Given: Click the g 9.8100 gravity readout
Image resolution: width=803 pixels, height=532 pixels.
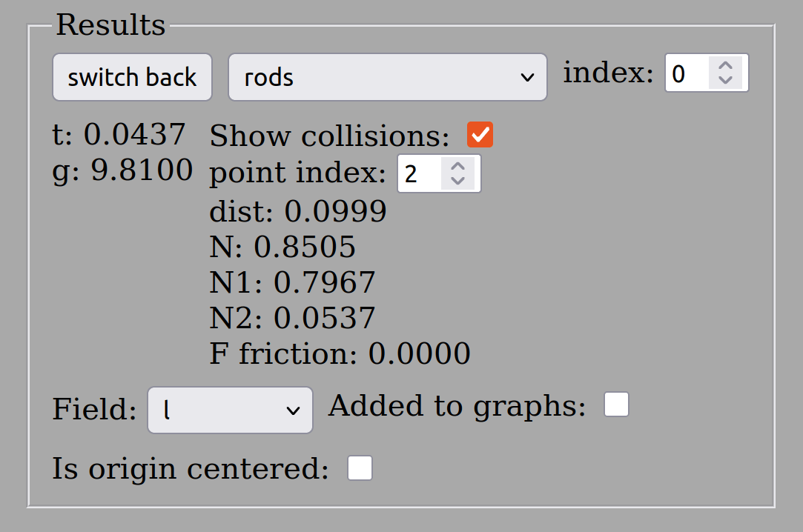Looking at the screenshot, I should (x=122, y=170).
